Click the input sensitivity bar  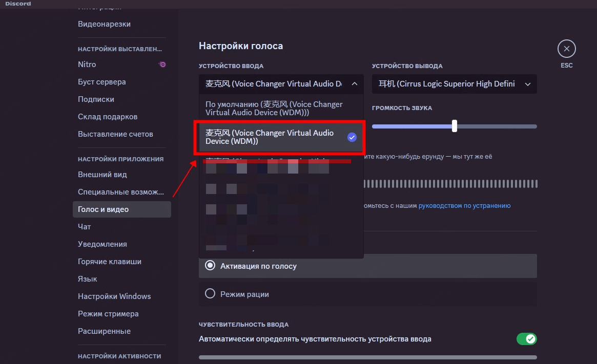[367, 357]
